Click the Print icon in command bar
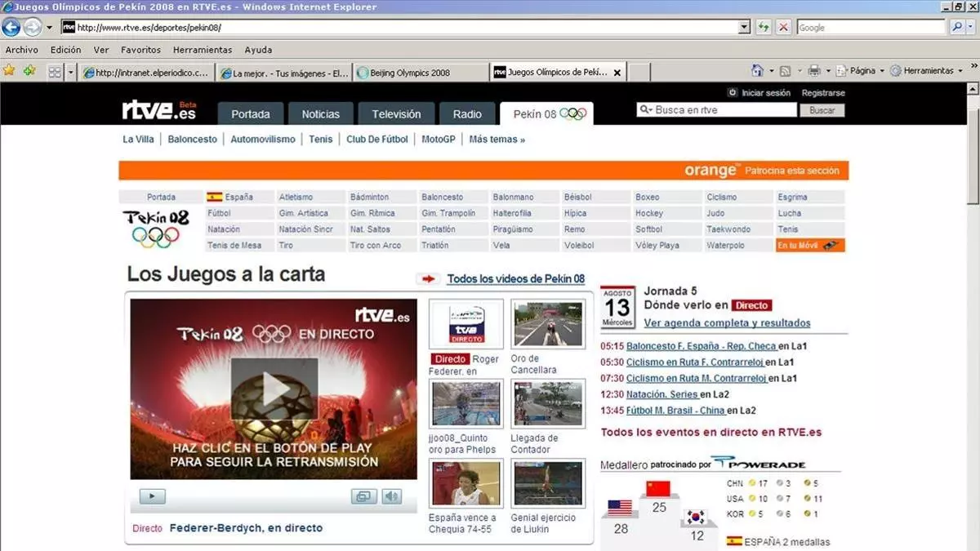The image size is (980, 551). [x=813, y=71]
